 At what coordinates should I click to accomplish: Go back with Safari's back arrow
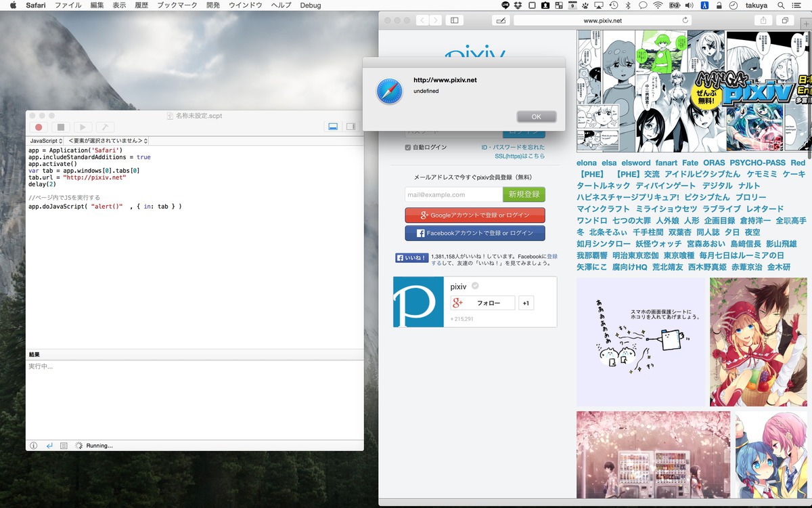coord(423,20)
